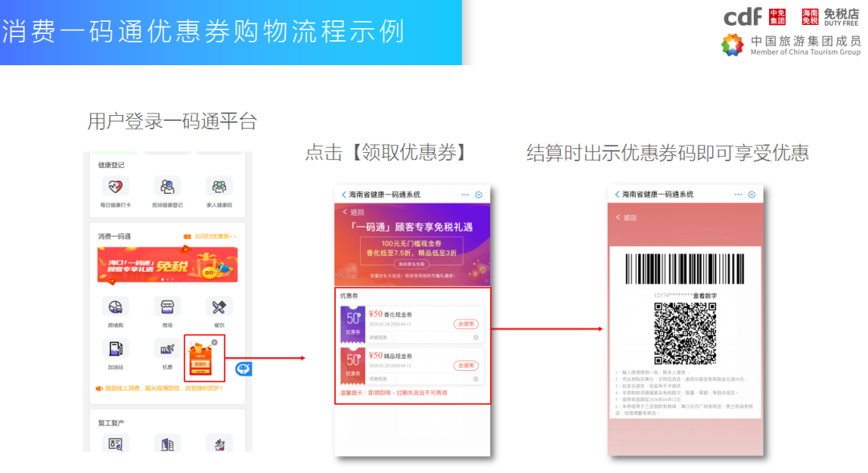Image resolution: width=868 pixels, height=473 pixels.
Task: Open the 抵琼健康登记 icon
Action: coord(167,187)
